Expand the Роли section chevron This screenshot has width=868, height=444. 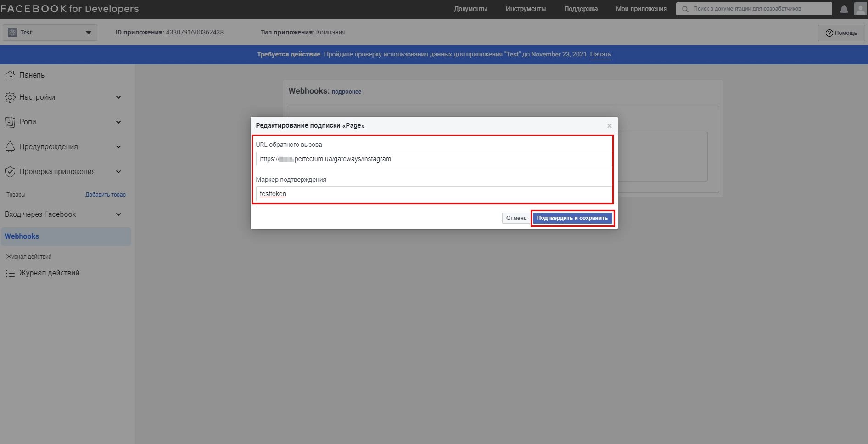tap(118, 122)
